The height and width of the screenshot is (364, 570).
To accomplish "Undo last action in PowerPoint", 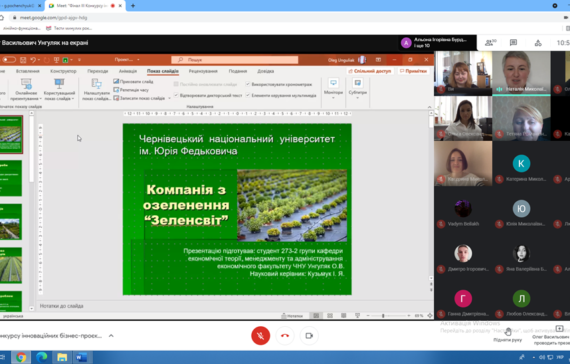I will point(33,60).
